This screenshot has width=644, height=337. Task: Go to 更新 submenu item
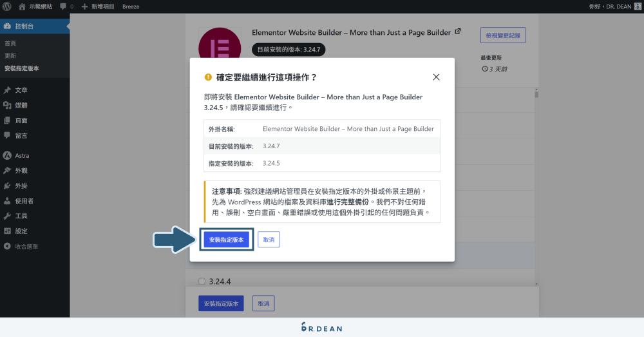click(x=10, y=55)
